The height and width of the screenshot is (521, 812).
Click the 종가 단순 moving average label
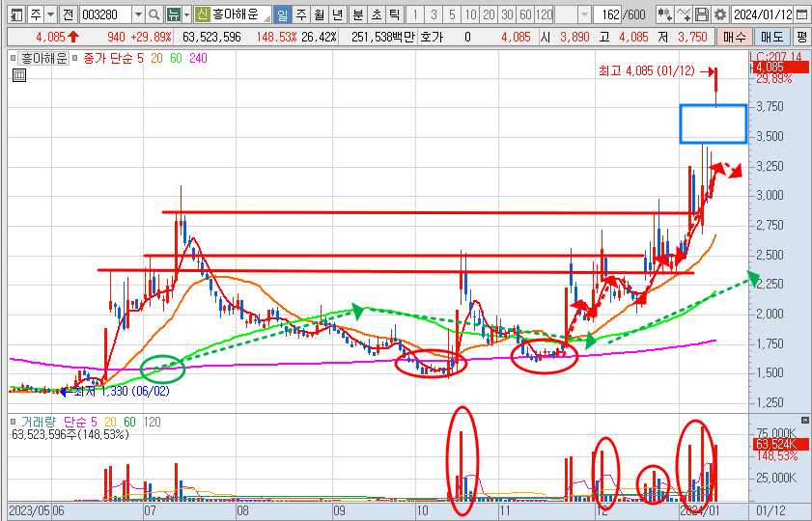click(x=109, y=59)
